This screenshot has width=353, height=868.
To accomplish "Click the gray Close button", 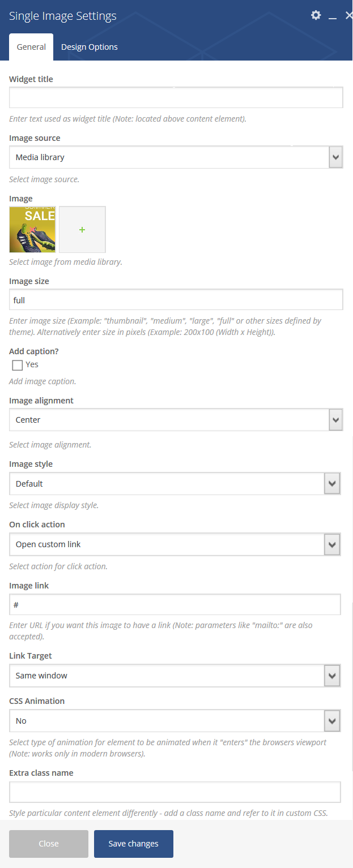I will tap(49, 844).
